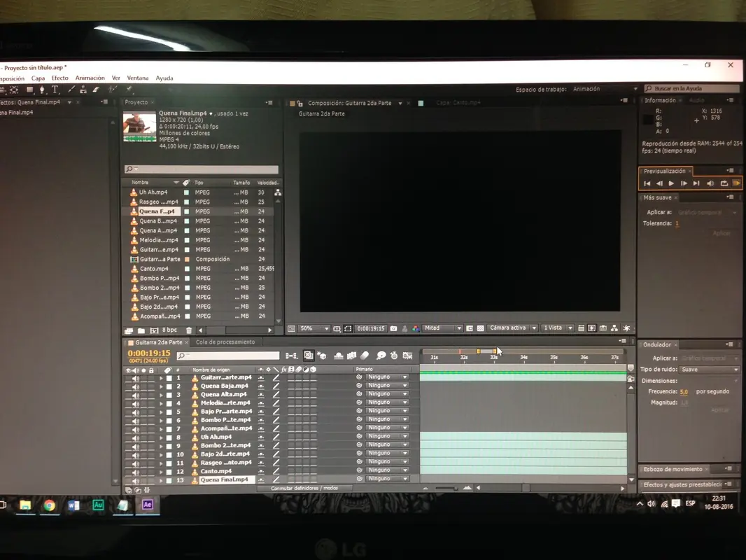Enable frame blending for the composition

click(x=351, y=356)
